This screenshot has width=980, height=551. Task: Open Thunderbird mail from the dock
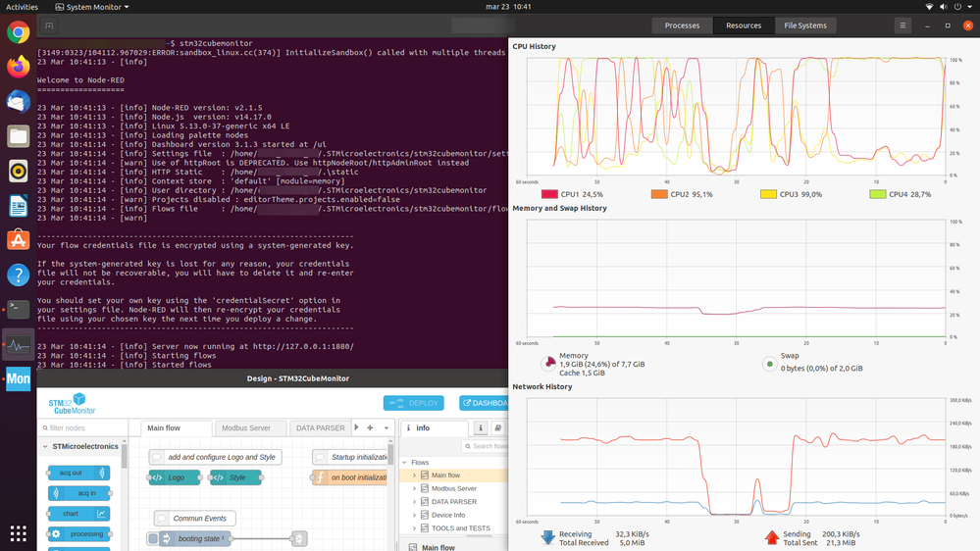(18, 101)
